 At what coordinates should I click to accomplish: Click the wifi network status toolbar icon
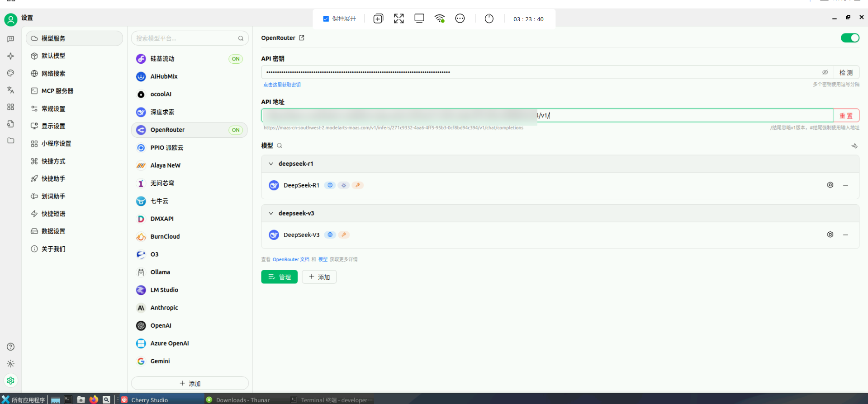point(440,19)
